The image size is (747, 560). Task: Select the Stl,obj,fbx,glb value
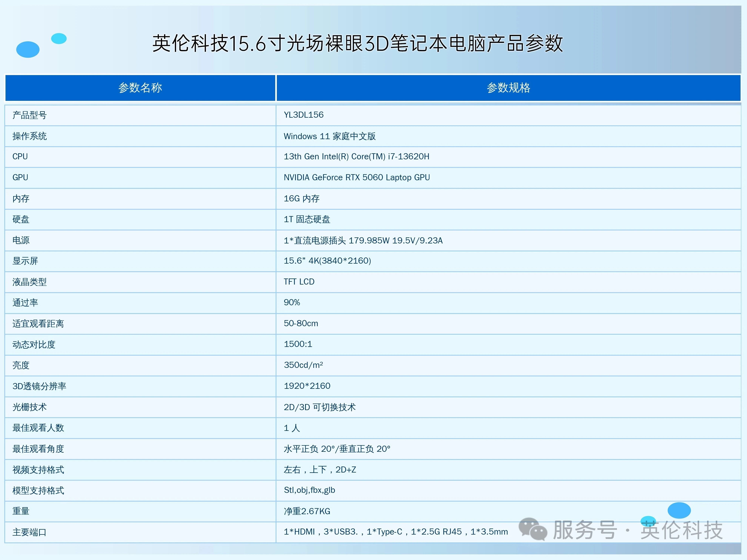309,490
